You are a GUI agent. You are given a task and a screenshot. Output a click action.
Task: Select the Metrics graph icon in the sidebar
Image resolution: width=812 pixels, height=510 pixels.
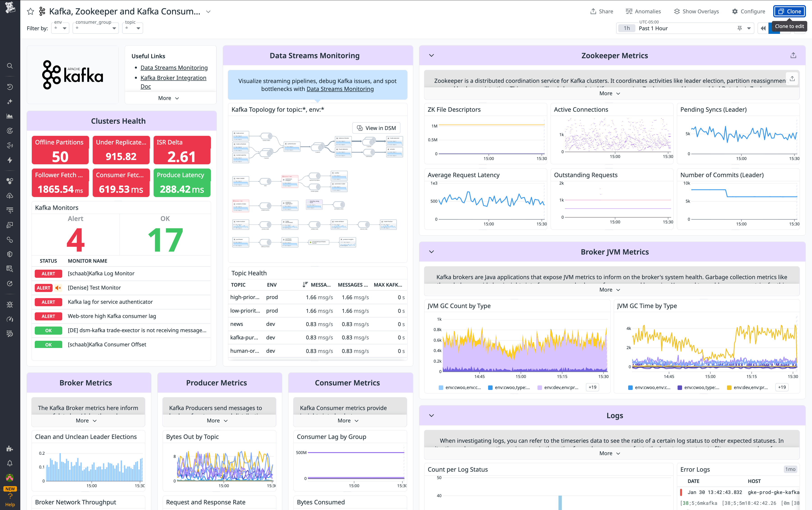tap(10, 116)
